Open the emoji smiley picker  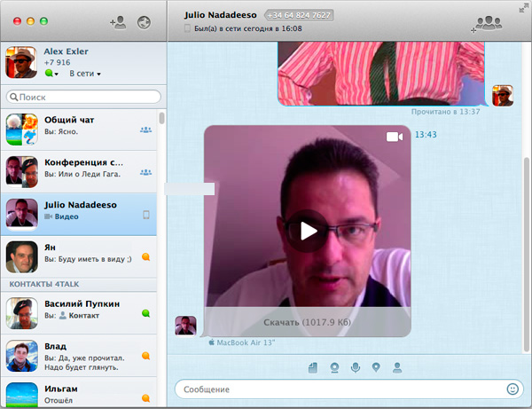click(x=512, y=389)
